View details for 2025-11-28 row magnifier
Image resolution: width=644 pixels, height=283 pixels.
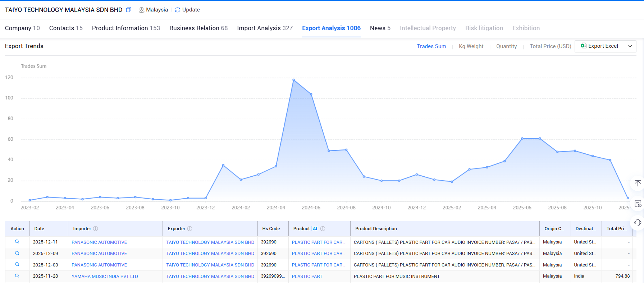pos(17,276)
